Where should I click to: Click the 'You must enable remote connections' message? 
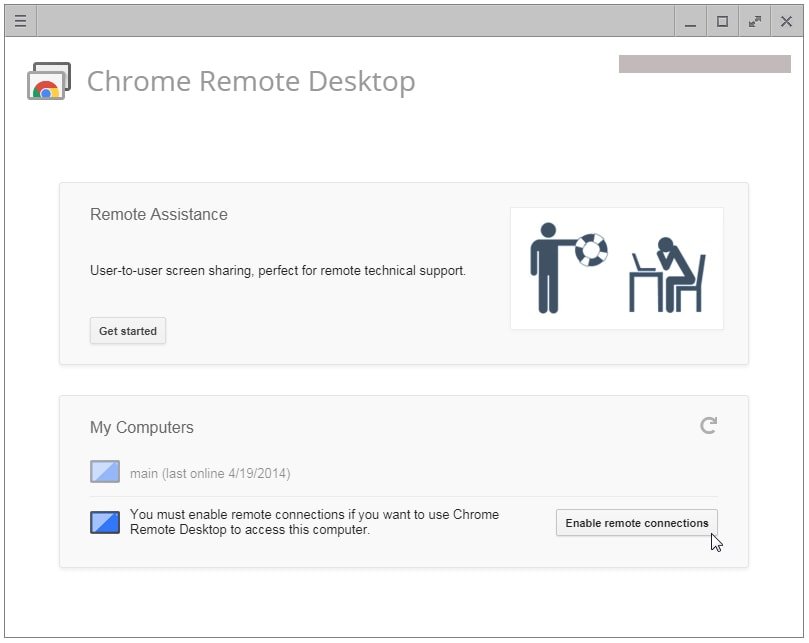click(314, 522)
